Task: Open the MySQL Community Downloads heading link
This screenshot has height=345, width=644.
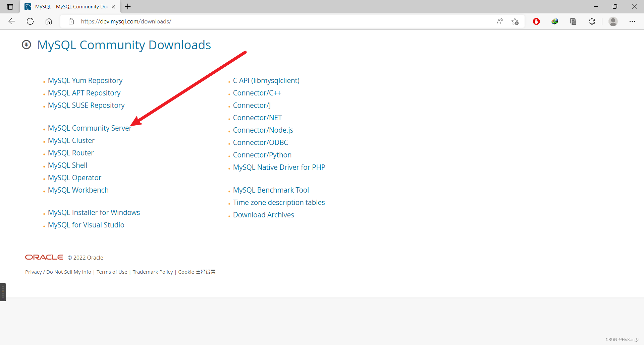Action: pos(124,45)
